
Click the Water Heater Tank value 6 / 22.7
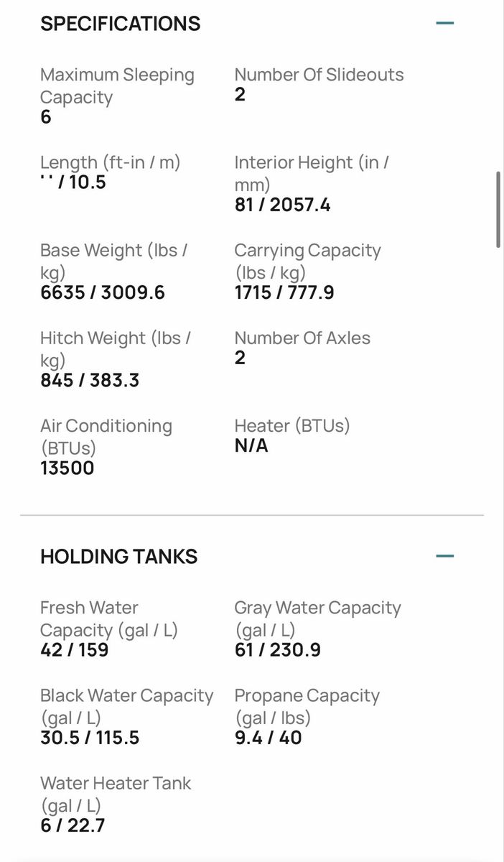coord(73,825)
